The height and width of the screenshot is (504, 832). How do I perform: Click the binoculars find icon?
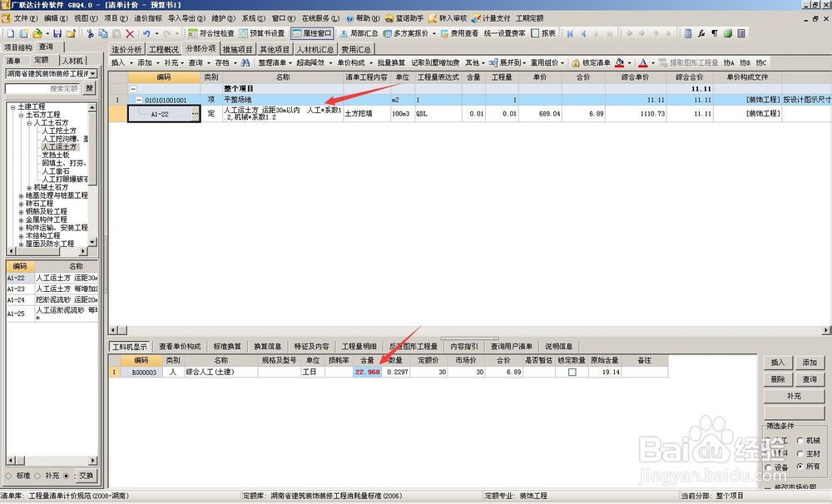[245, 62]
